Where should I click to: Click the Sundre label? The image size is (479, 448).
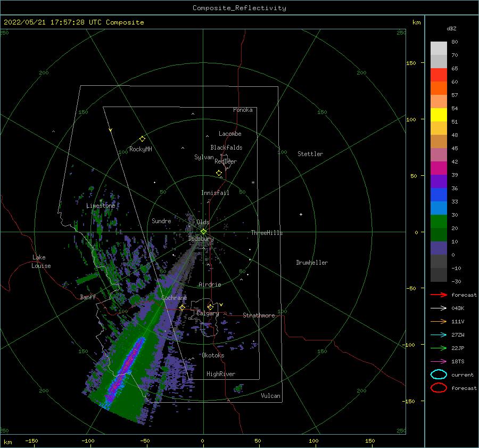(x=161, y=221)
